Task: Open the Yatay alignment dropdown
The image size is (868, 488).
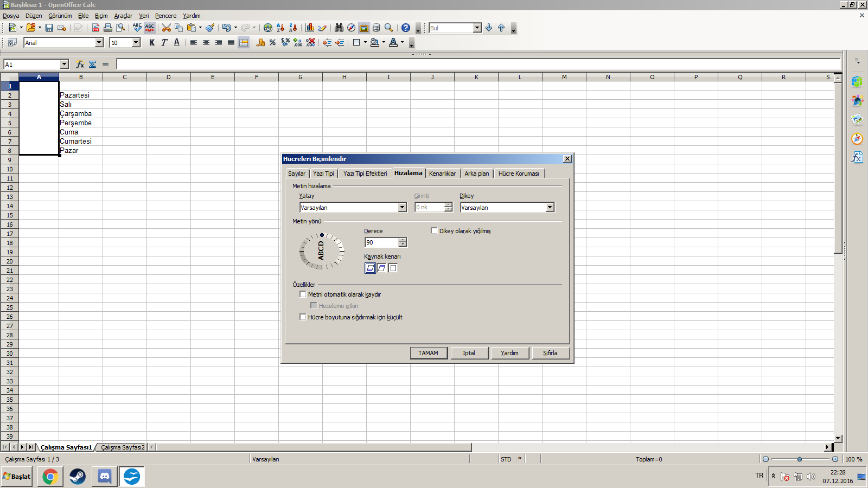Action: tap(402, 207)
